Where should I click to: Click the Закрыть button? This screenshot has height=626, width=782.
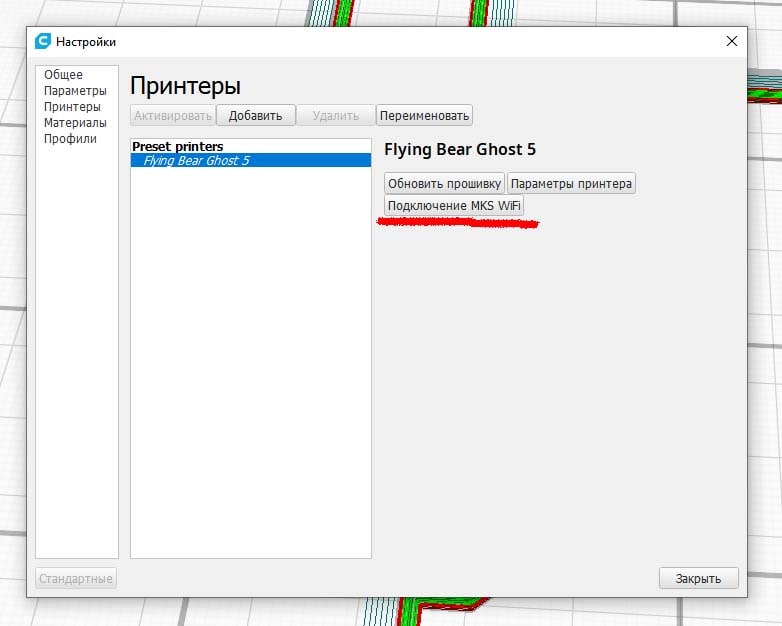(698, 579)
